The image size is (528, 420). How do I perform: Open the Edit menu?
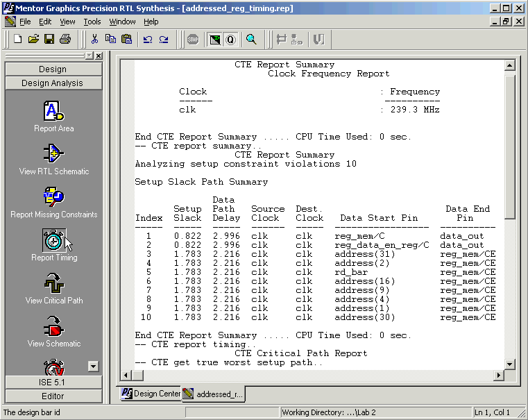45,22
